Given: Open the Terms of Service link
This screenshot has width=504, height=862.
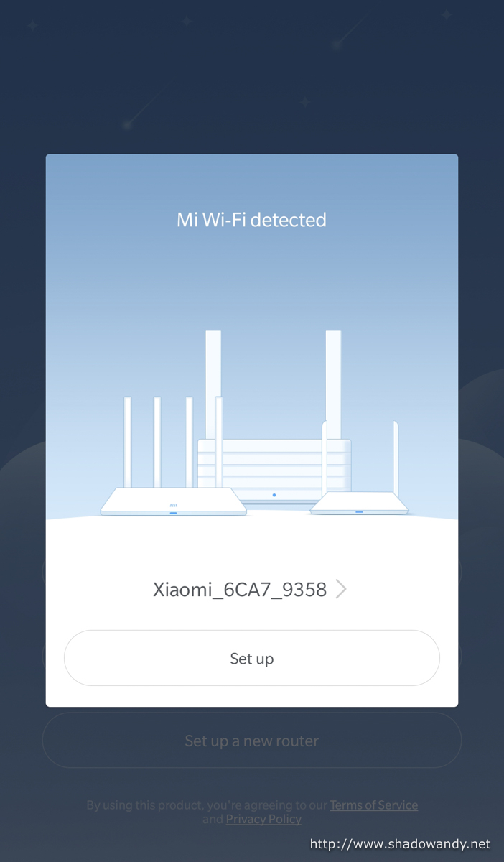Looking at the screenshot, I should (374, 805).
